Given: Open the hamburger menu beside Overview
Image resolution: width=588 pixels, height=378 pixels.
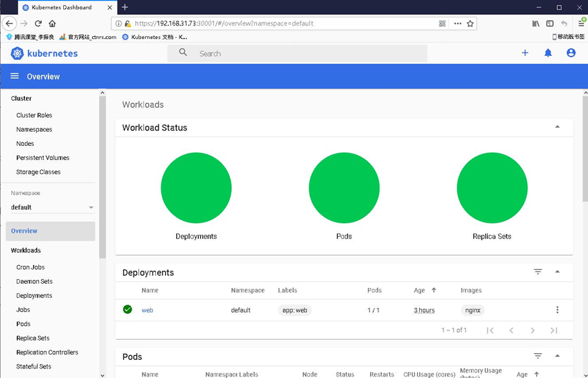Looking at the screenshot, I should (x=15, y=76).
